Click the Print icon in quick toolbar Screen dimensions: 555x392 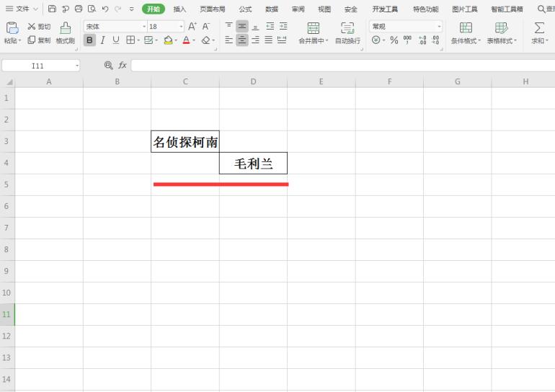79,9
